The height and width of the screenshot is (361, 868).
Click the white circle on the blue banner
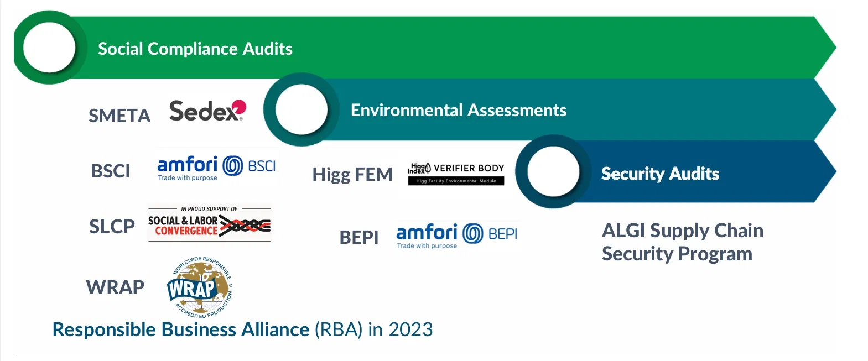click(x=553, y=171)
